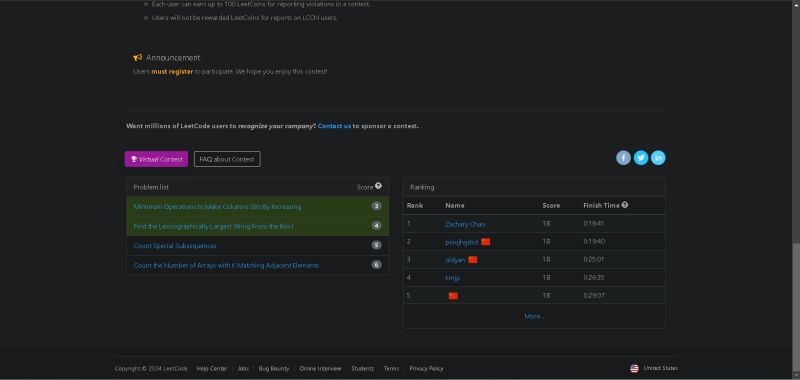Click the China flag beside poiujhgdsd
This screenshot has height=380, width=800.
coord(485,242)
